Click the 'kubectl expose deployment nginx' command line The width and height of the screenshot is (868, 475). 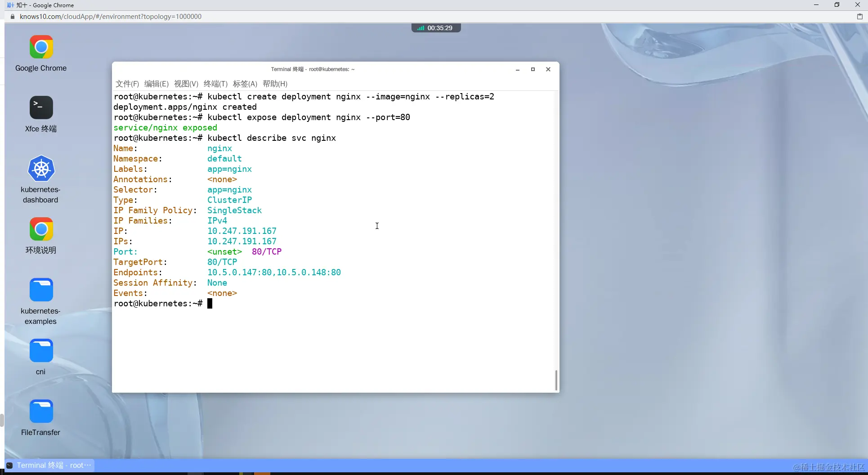coord(309,117)
